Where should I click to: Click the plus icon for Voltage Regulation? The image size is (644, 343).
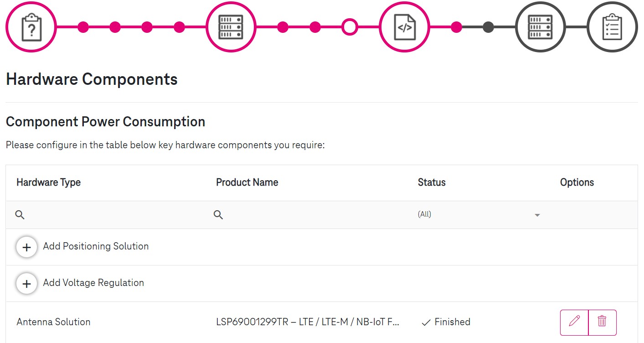pyautogui.click(x=27, y=283)
